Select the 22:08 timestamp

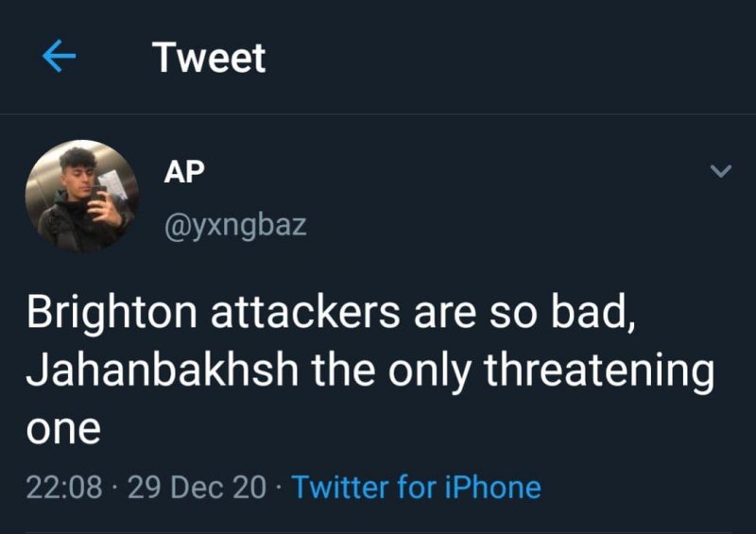pyautogui.click(x=64, y=487)
